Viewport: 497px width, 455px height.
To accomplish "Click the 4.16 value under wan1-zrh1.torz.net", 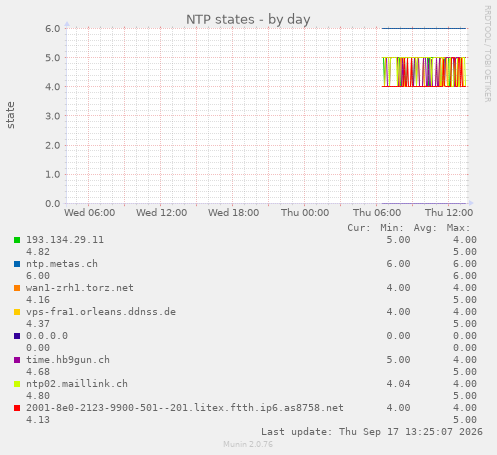I will [38, 300].
